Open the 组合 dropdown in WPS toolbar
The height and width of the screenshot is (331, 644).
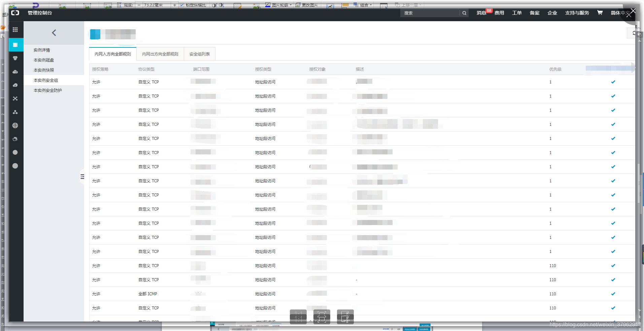pyautogui.click(x=363, y=5)
